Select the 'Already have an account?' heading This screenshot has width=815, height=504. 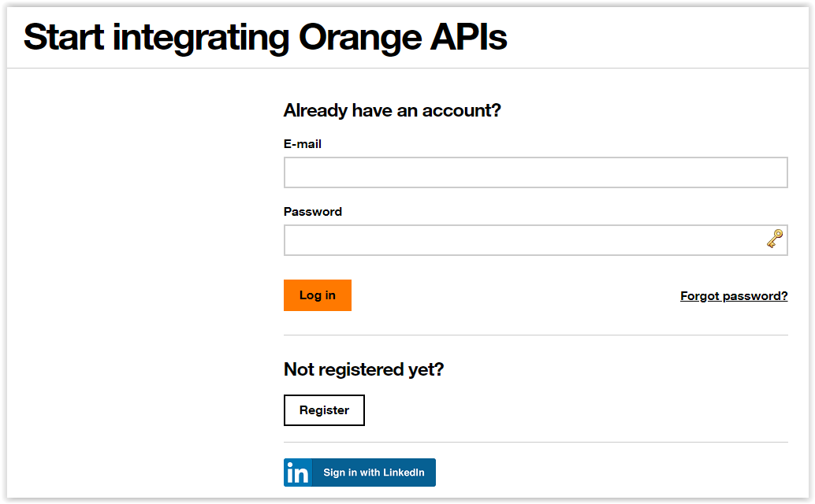pyautogui.click(x=392, y=110)
